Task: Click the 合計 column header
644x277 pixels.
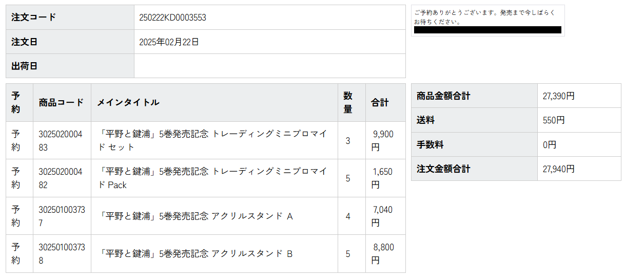Action: coord(380,102)
